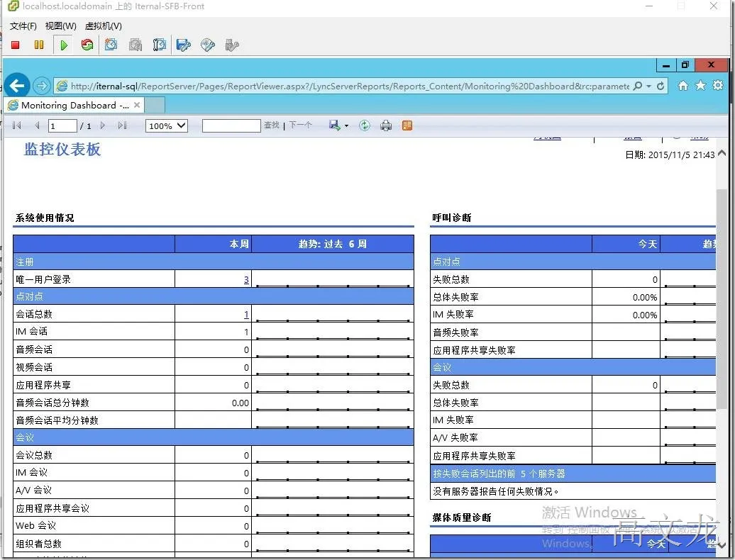Select the 系统使用情况 section title
Viewport: 735px width, 560px height.
click(45, 218)
